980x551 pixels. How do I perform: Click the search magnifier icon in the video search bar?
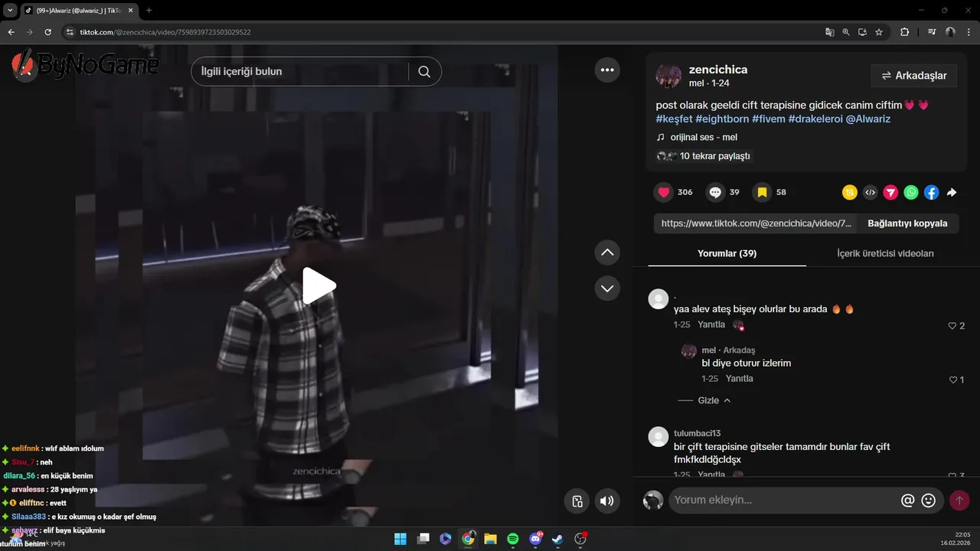[x=424, y=71]
